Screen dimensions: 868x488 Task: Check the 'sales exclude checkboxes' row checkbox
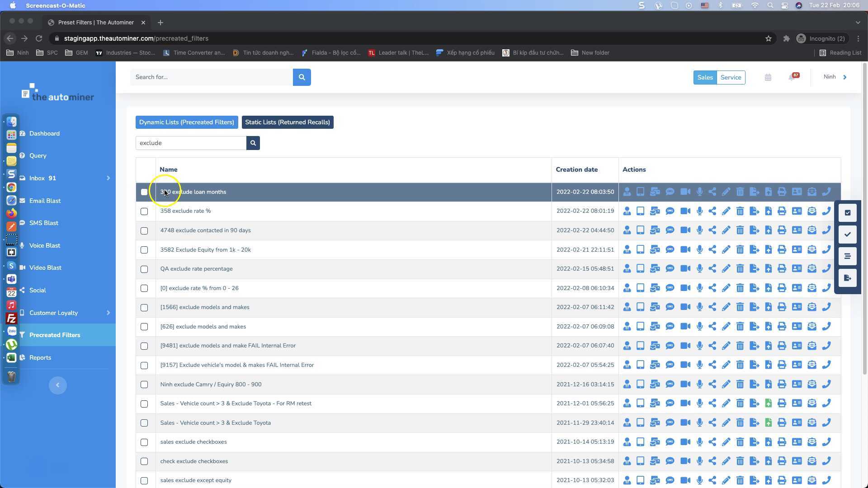[144, 442]
